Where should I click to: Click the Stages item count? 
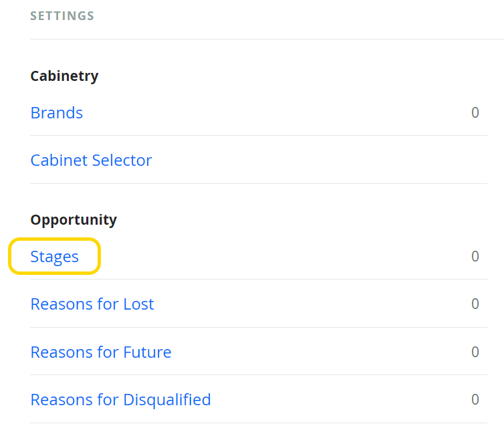point(475,257)
